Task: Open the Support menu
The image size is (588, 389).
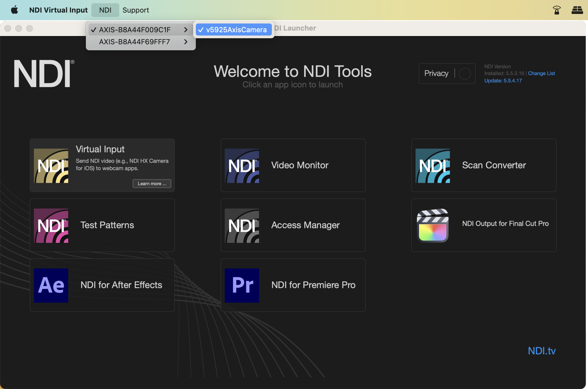Action: click(x=136, y=10)
